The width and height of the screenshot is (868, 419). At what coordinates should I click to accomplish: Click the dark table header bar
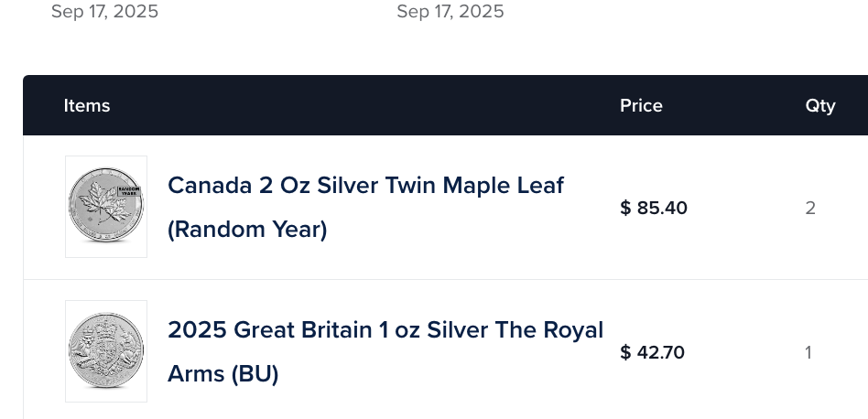[x=446, y=105]
